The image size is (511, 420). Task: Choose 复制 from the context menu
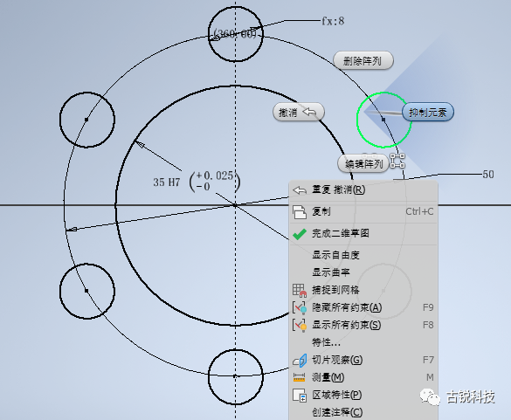363,211
